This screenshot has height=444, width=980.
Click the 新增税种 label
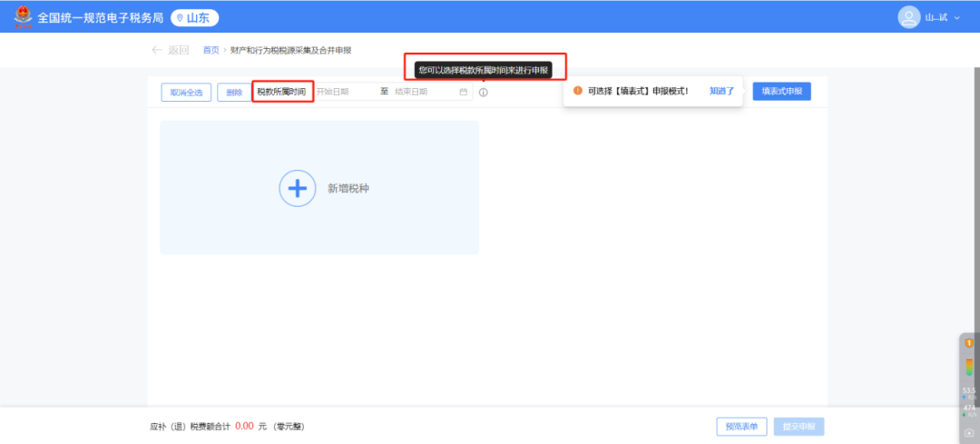click(348, 188)
